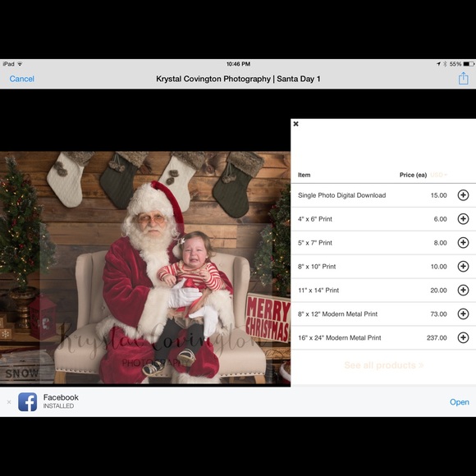Tap the battery status indicator

tap(469, 64)
